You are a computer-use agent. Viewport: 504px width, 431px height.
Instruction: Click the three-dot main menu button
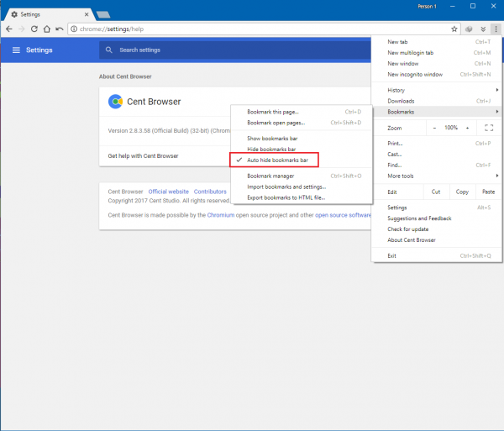click(496, 29)
